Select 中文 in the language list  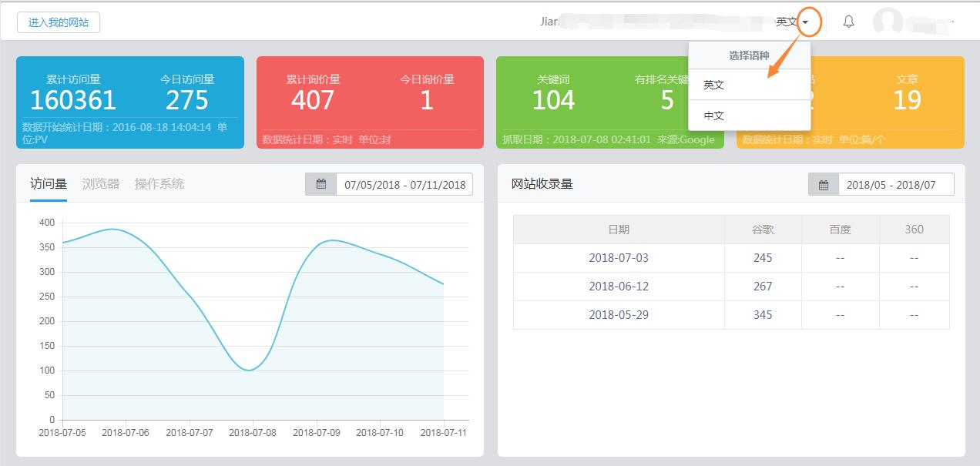click(714, 116)
